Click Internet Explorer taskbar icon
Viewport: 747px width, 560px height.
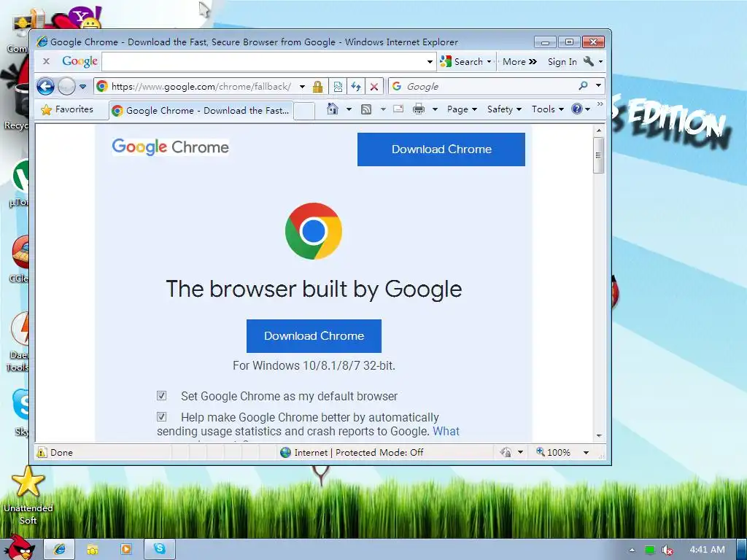point(60,550)
